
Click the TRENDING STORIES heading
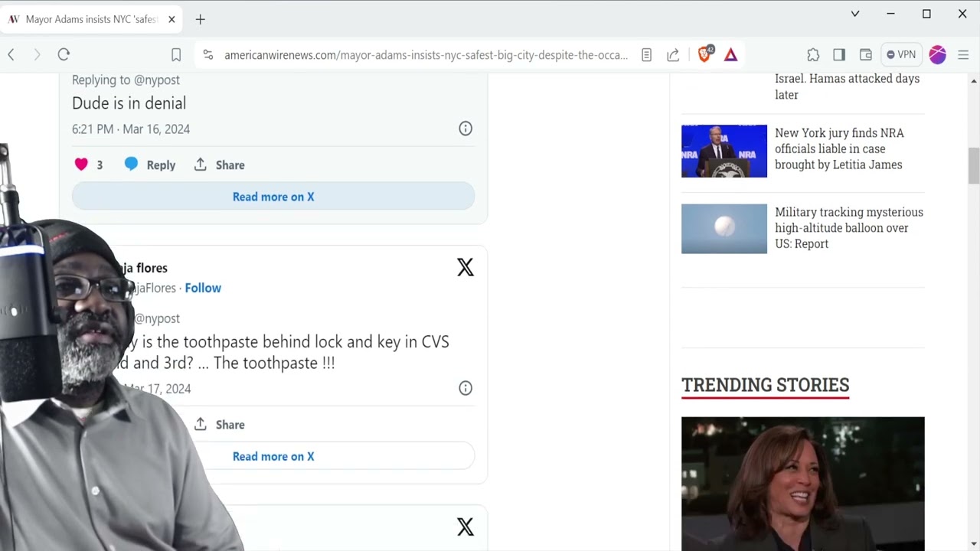coord(766,385)
